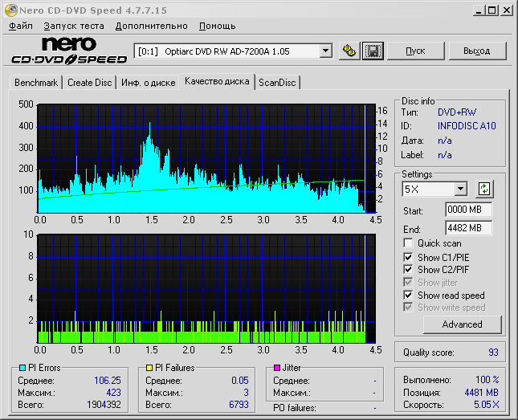Open the Запуск теста menu
Screen dimensions: 518x420
tap(74, 26)
